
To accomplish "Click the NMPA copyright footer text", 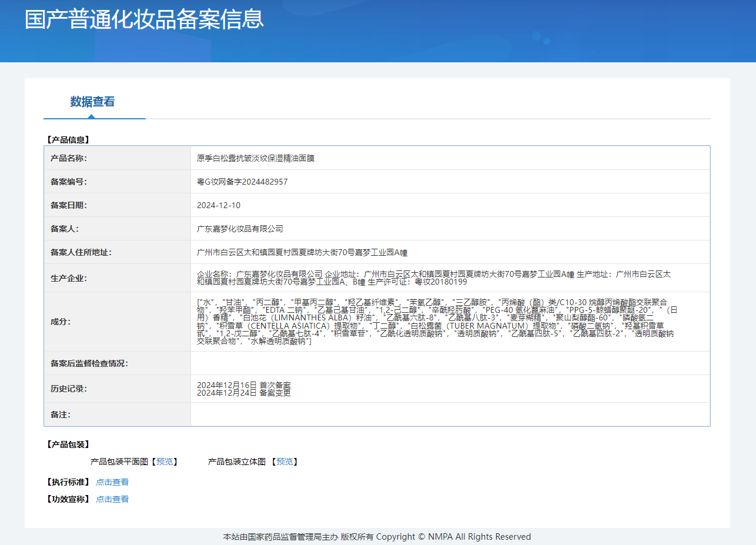I will point(377,537).
